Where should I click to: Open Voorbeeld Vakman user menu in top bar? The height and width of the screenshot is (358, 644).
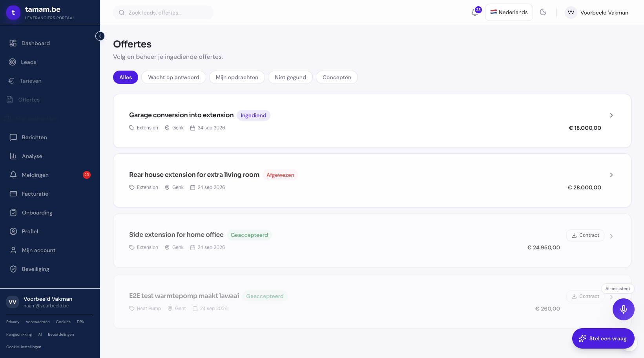(597, 13)
